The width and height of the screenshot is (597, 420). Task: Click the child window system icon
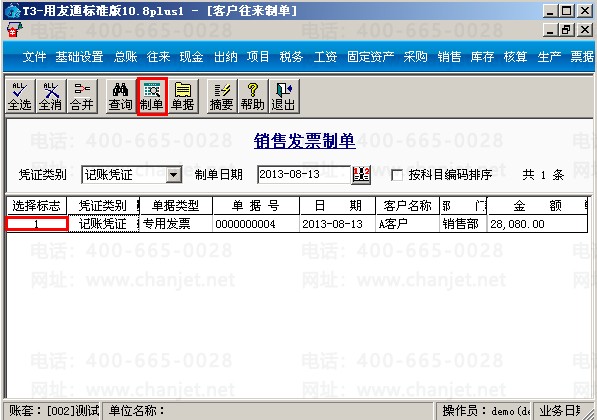[x=14, y=30]
